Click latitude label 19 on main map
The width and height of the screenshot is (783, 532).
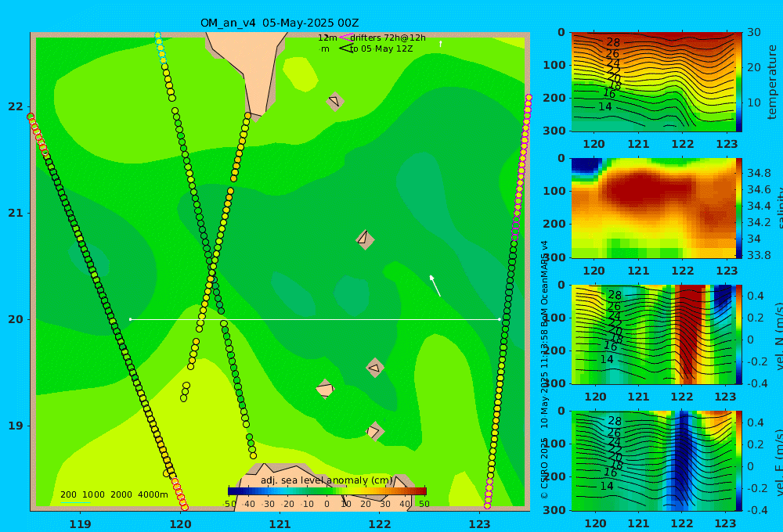(16, 426)
